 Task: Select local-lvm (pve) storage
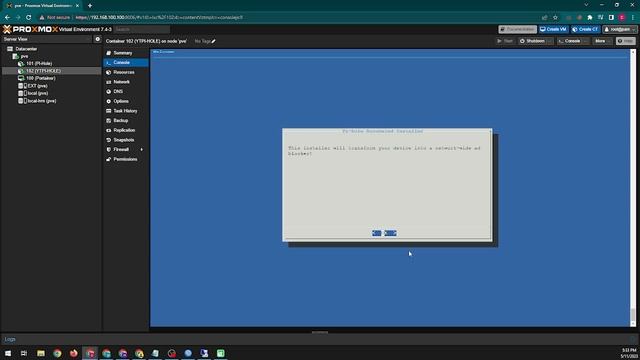(x=42, y=101)
